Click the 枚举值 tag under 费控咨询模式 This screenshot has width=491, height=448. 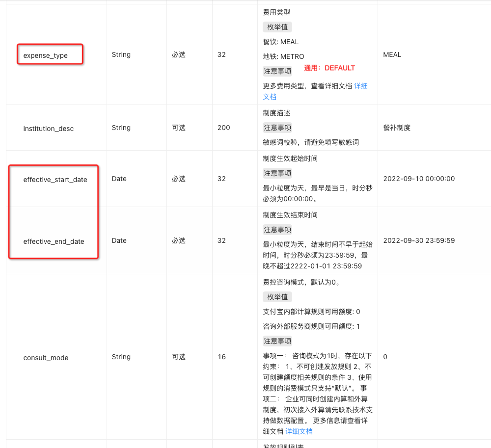point(277,297)
